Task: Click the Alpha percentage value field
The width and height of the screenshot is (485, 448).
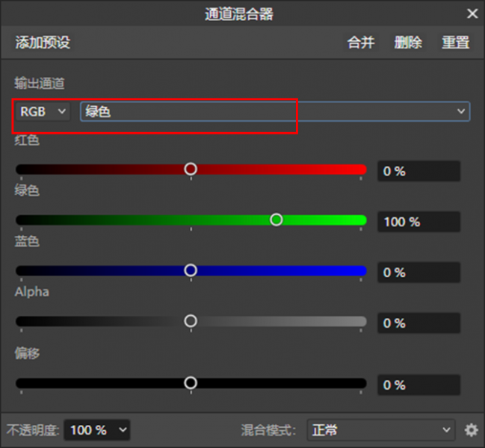Action: point(418,323)
